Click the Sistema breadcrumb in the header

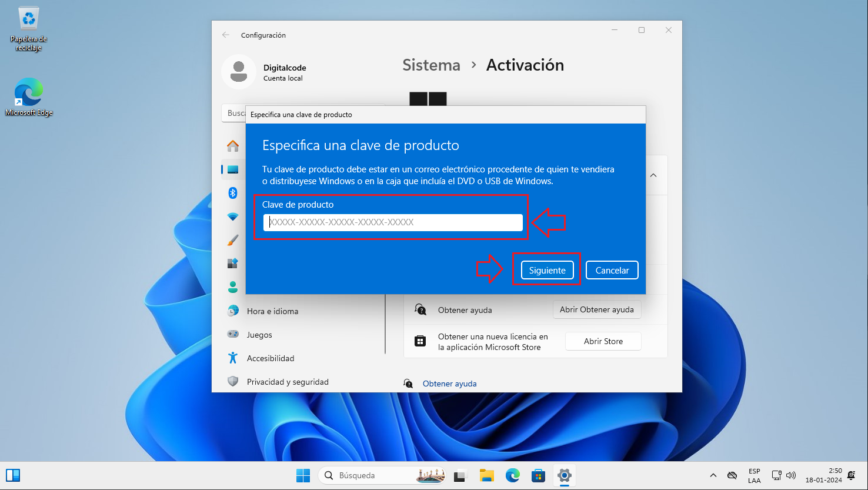431,65
